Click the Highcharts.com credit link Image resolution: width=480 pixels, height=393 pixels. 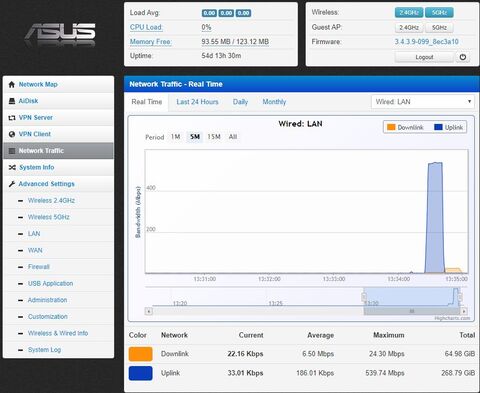452,318
